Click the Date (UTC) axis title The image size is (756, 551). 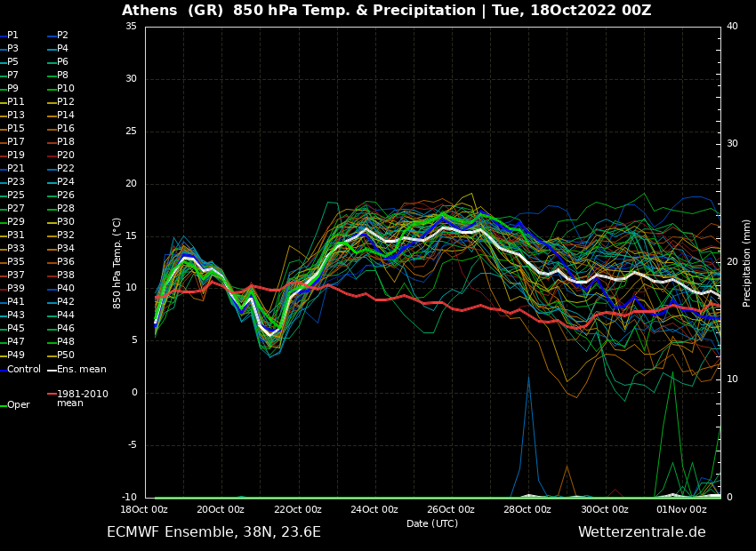point(432,523)
